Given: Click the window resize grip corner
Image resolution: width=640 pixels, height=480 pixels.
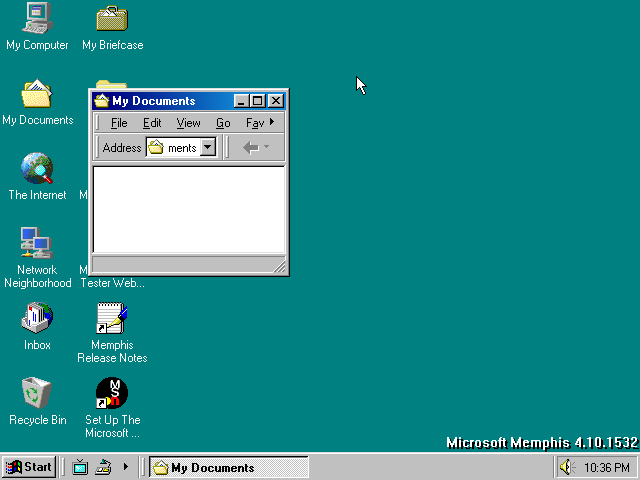Looking at the screenshot, I should point(280,267).
